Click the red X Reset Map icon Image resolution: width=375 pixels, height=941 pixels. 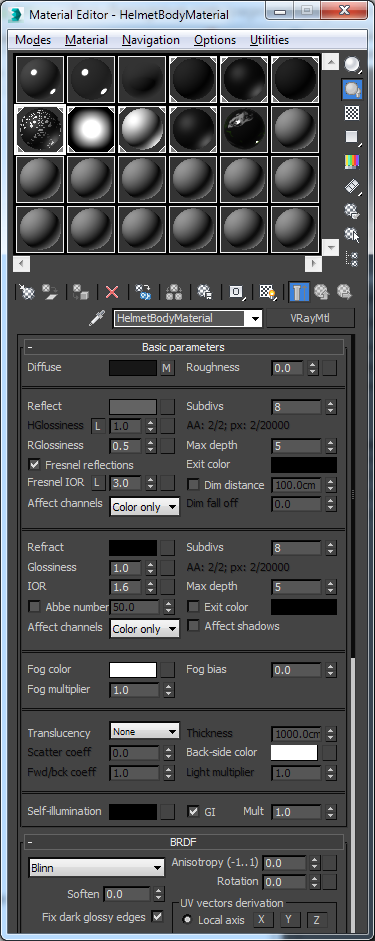[112, 292]
